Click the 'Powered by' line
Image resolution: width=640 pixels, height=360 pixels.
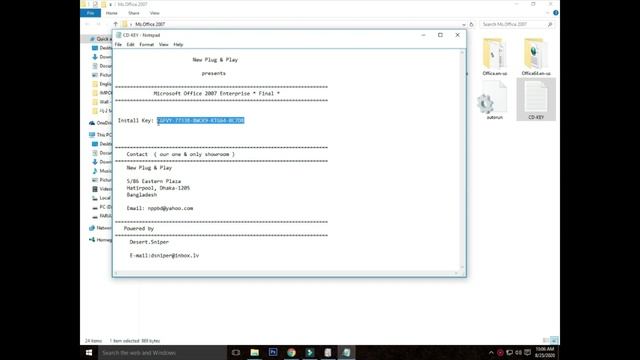139,229
